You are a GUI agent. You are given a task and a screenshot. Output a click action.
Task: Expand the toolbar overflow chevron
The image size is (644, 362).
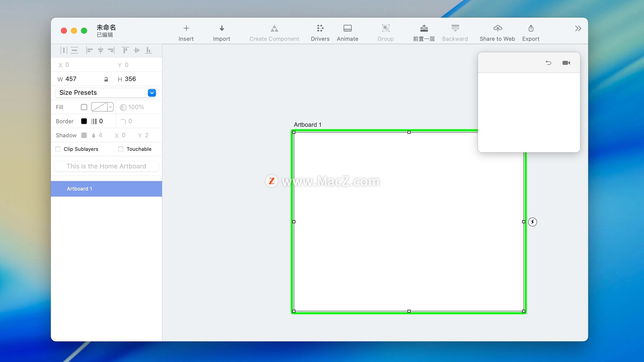click(x=578, y=28)
